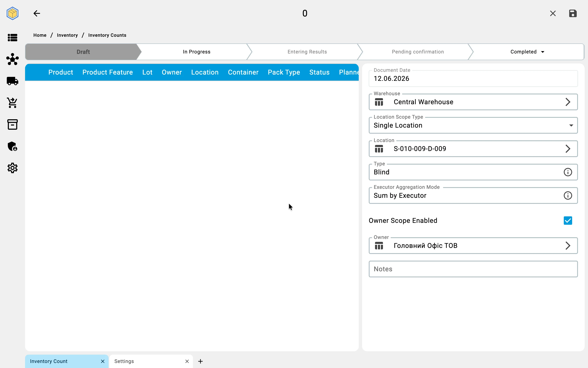Screen dimensions: 588x368
Task: Click the yellow box app logo
Action: 12,13
